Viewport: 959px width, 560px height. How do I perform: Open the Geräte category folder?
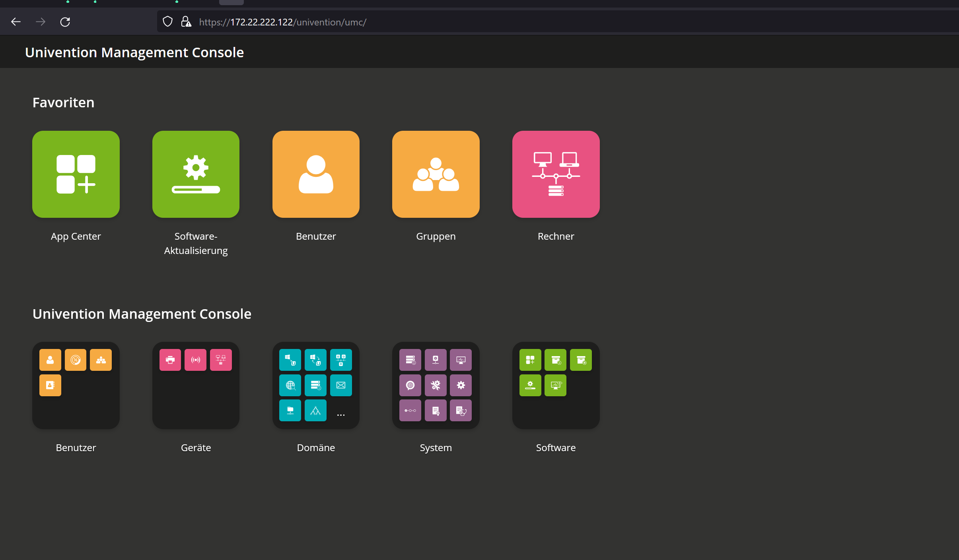click(196, 386)
